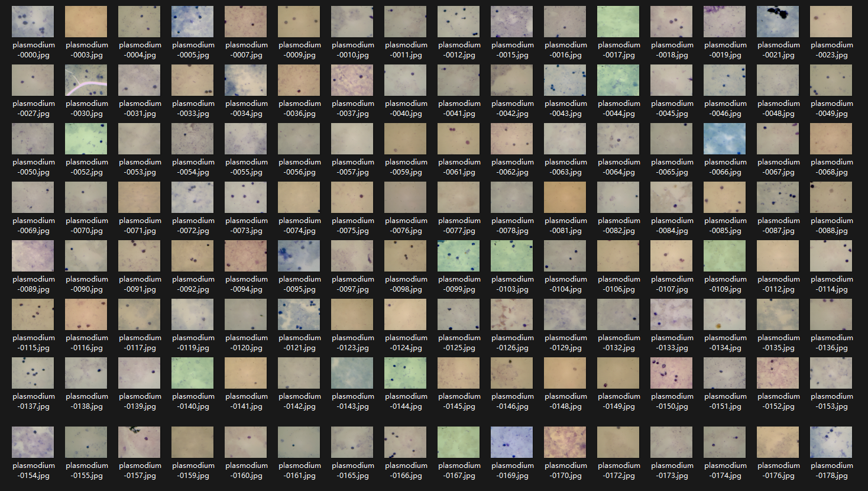Click file name plasmodium-0143.jpg
The image size is (868, 491).
click(353, 401)
